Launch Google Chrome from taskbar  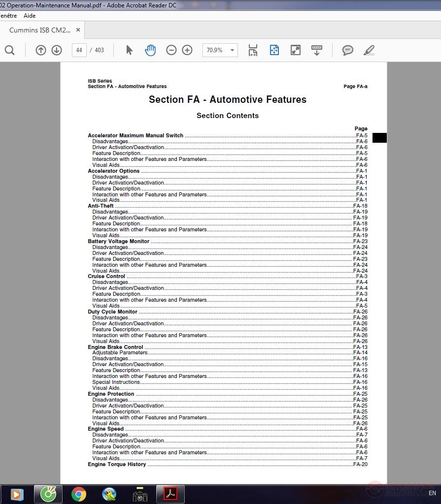(79, 494)
